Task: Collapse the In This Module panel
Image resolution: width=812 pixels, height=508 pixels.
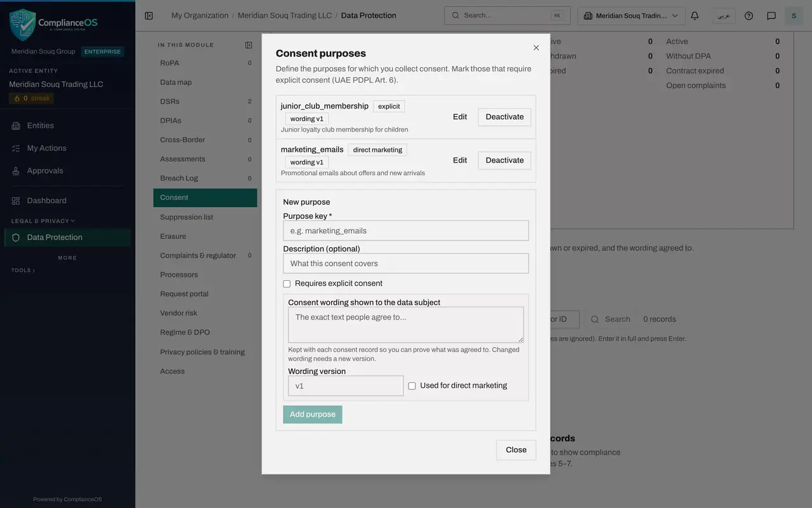Action: 249,45
